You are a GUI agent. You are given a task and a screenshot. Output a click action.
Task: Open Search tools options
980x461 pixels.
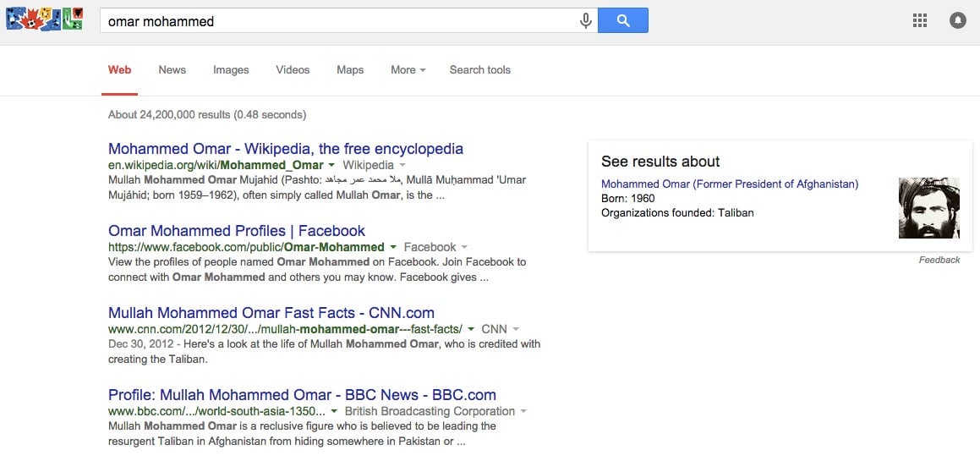(480, 70)
